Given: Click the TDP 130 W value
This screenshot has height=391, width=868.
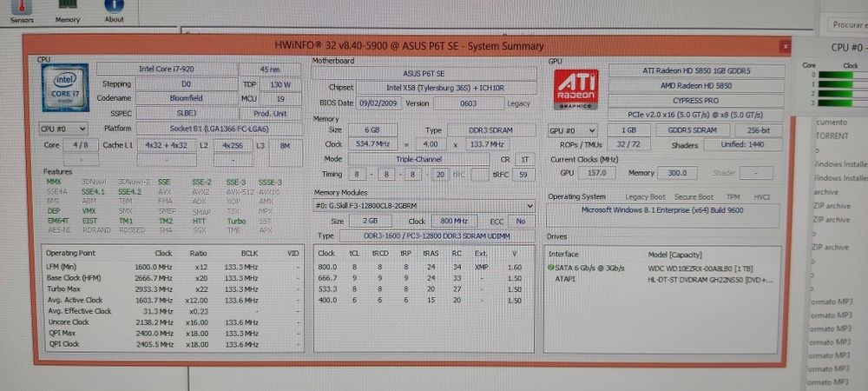Looking at the screenshot, I should tap(279, 85).
